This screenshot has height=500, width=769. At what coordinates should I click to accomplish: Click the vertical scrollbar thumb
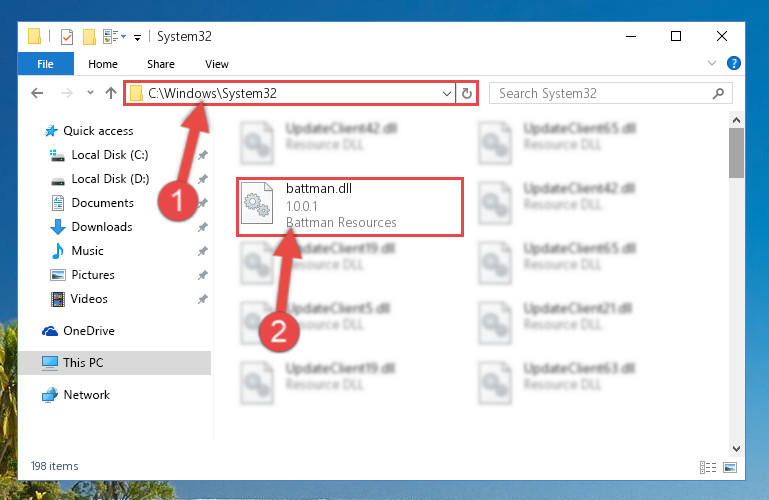(736, 153)
